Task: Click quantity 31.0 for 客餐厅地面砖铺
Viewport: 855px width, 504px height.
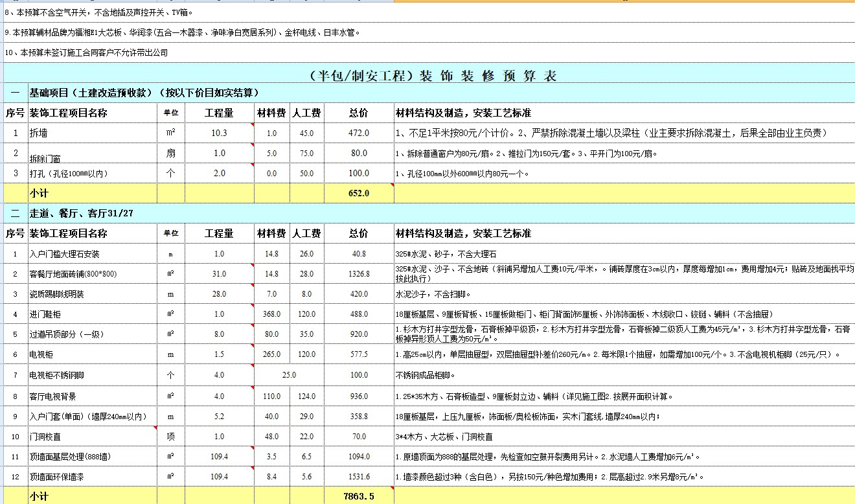Action: [219, 274]
